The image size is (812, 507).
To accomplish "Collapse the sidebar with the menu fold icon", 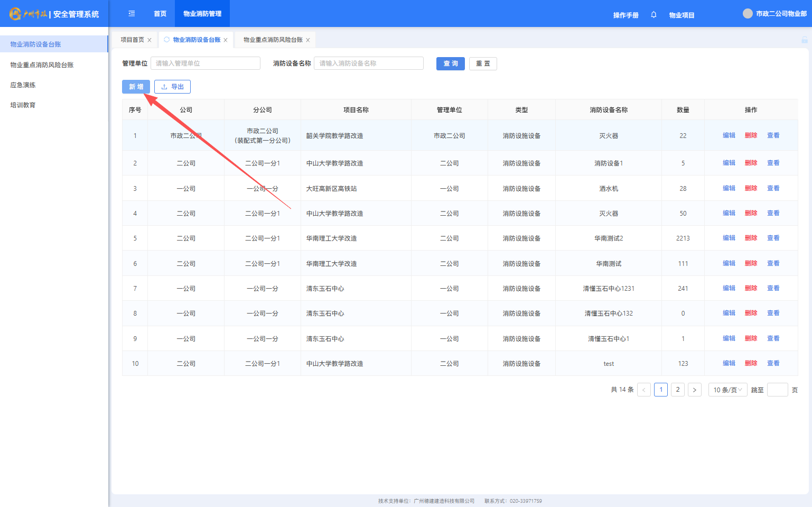I will [x=132, y=14].
